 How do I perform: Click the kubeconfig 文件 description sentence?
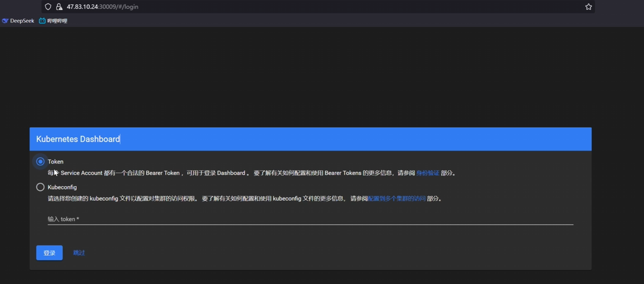(x=245, y=199)
